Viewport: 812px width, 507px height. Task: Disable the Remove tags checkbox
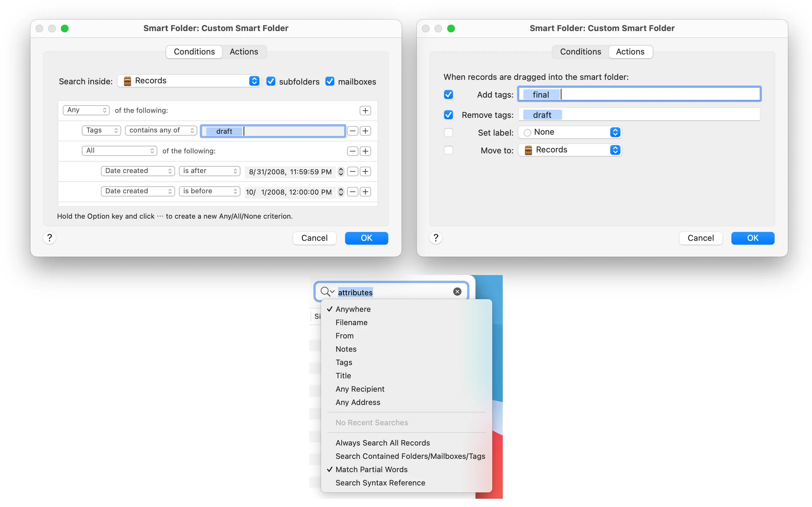(x=448, y=115)
